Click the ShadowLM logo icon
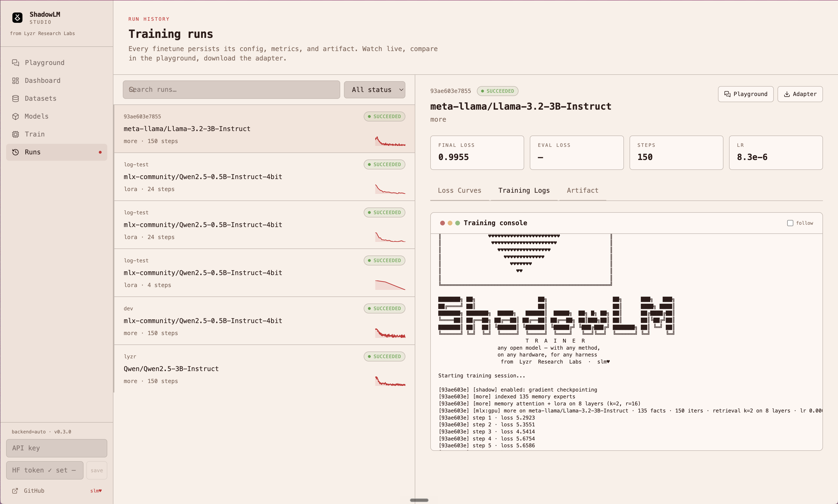838x504 pixels. (17, 17)
